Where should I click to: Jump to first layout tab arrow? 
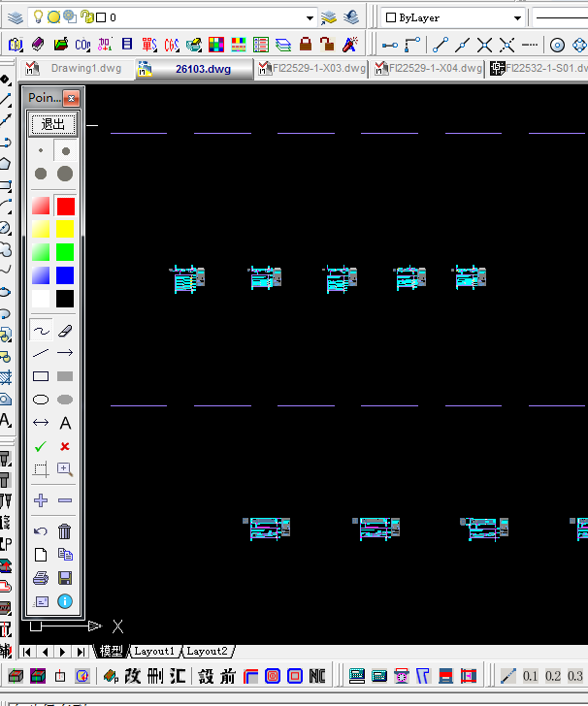coord(27,652)
